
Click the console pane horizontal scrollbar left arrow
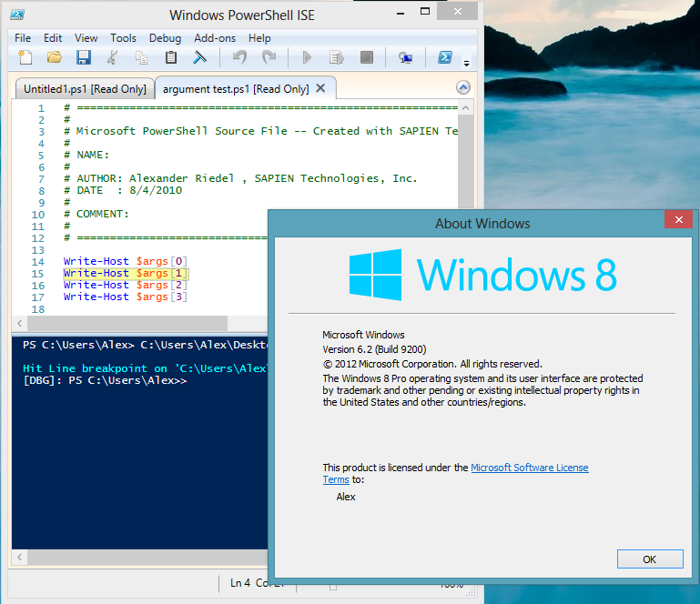pos(20,557)
